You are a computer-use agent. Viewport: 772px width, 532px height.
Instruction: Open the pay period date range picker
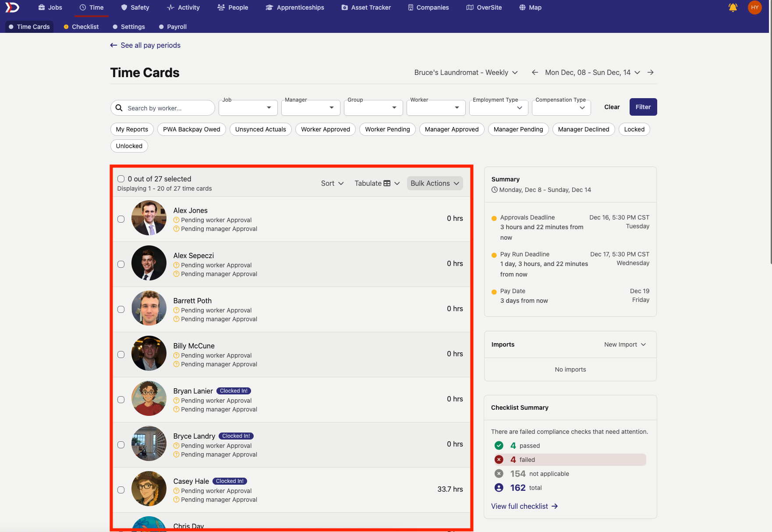point(592,72)
